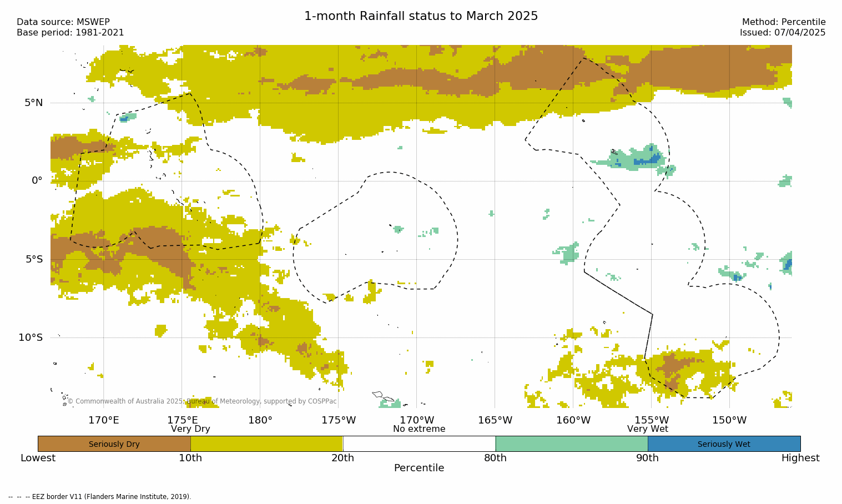Click the 170°E longitude label
Screen dimensions: 842x504
point(104,420)
